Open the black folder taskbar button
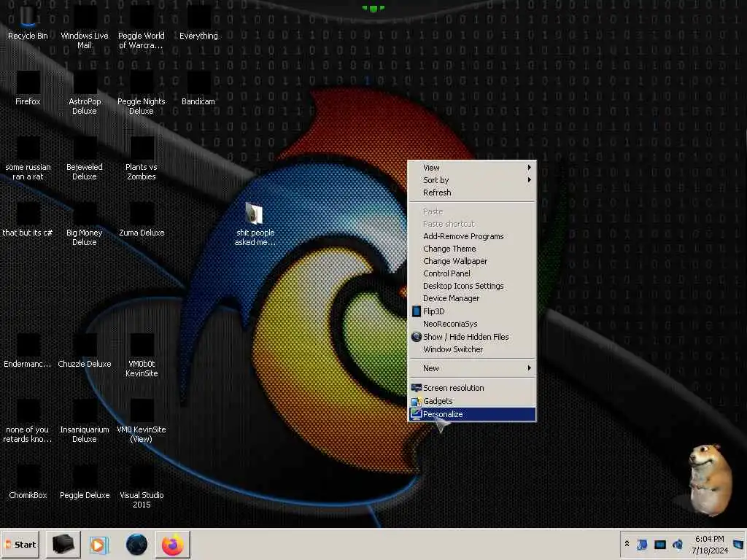 [x=63, y=544]
